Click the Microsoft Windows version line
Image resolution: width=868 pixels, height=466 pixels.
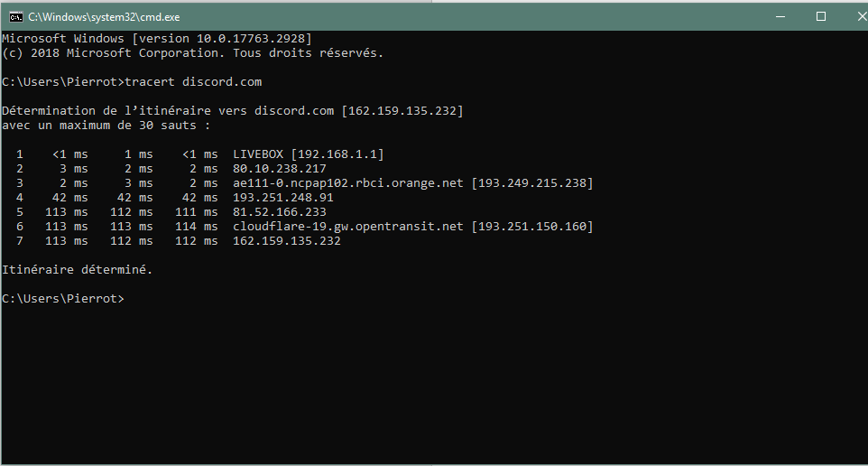(x=157, y=39)
